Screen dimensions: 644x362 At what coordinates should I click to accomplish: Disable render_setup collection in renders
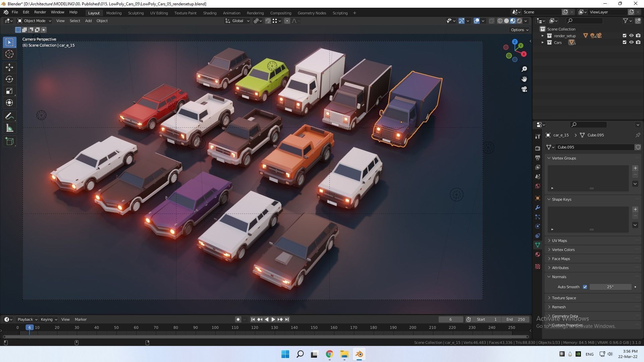click(638, 36)
